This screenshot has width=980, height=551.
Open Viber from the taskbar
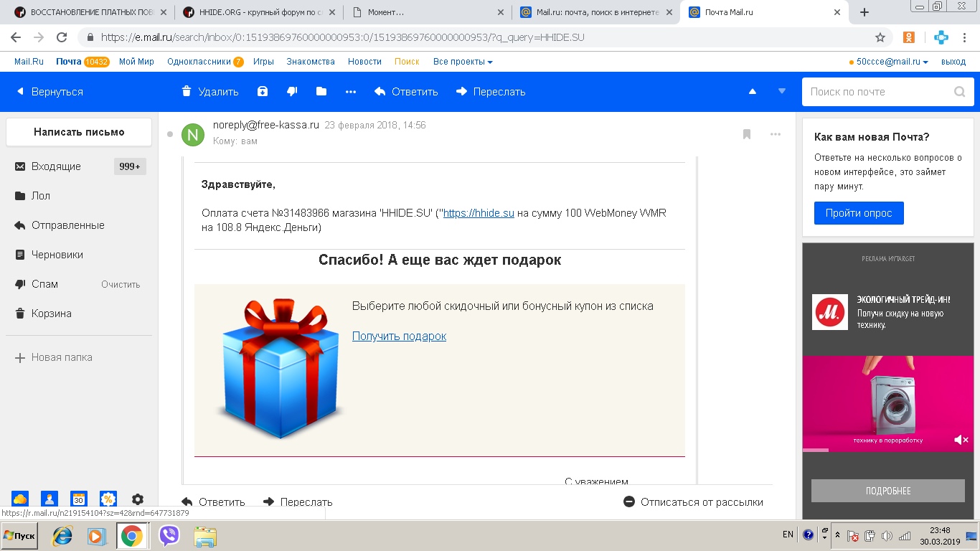click(x=169, y=536)
